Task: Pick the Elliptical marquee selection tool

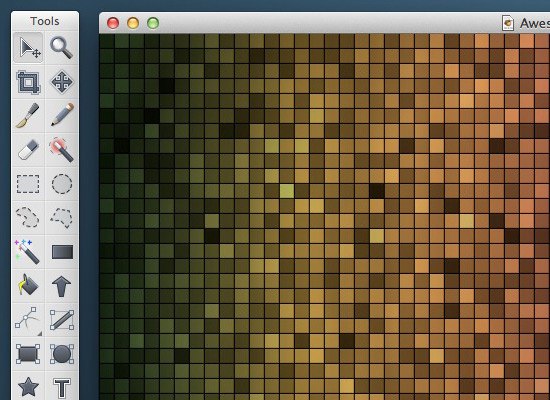Action: pos(61,184)
